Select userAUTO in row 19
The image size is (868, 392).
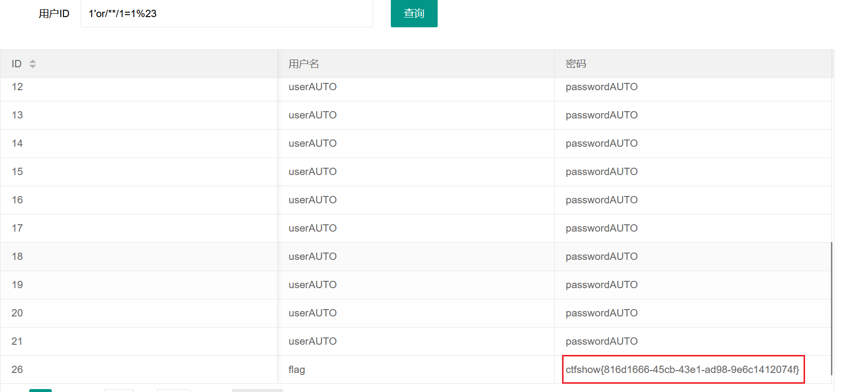pyautogui.click(x=313, y=285)
